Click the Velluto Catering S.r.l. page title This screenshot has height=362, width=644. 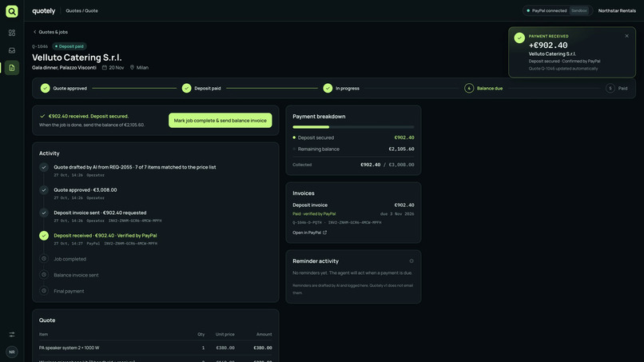pyautogui.click(x=77, y=58)
